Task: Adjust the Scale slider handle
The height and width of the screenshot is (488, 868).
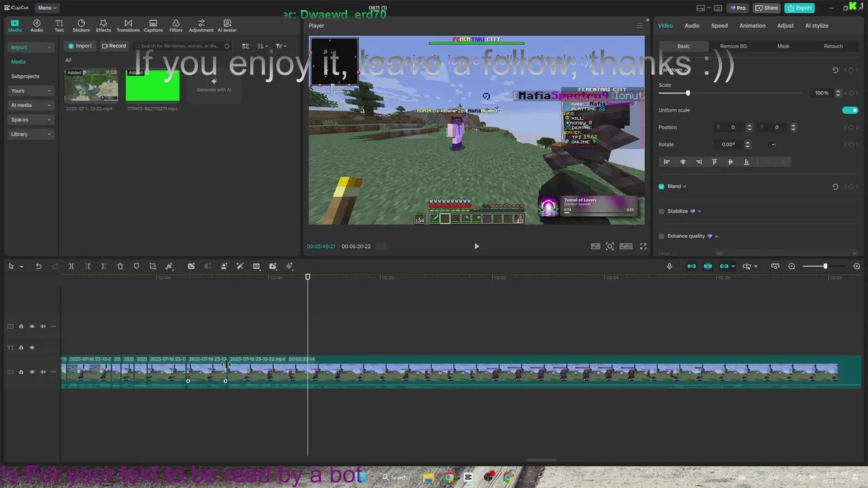Action: click(688, 93)
